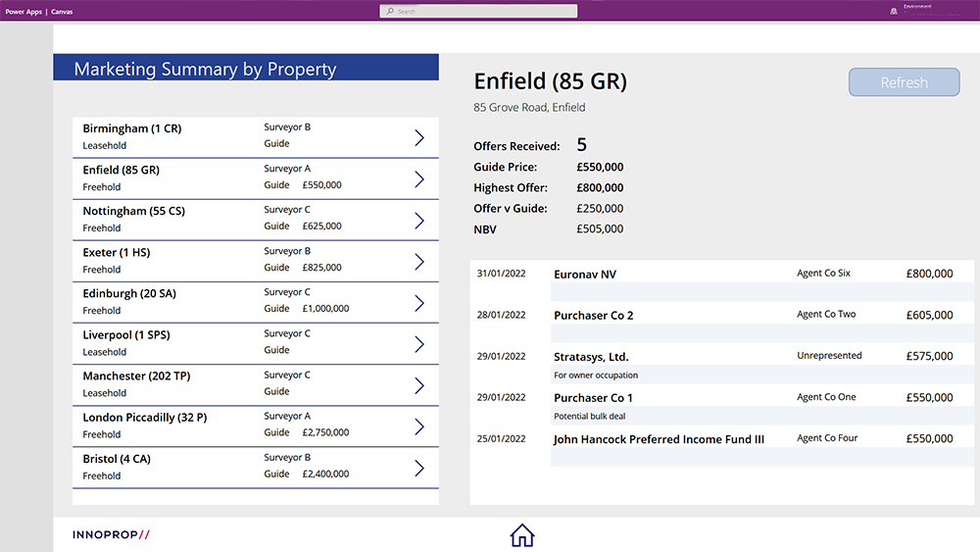Focus the Search box in header
980x552 pixels.
(x=478, y=11)
